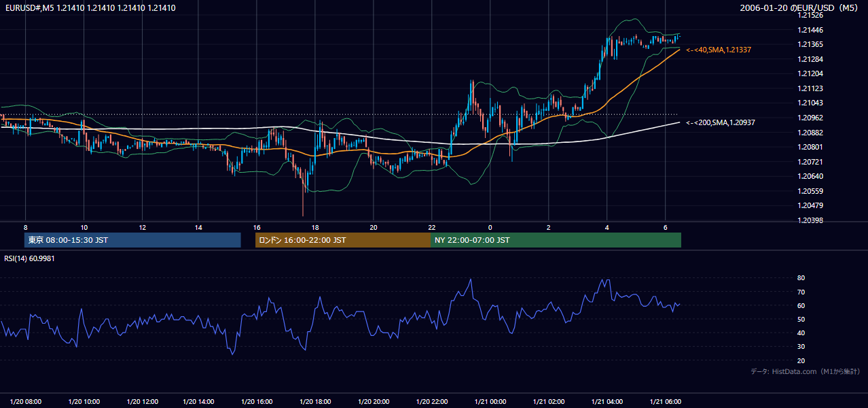Viewport: 868px width, 408px height.
Task: Click the white '<-<200,SMA,1.20937' label
Action: pos(721,123)
